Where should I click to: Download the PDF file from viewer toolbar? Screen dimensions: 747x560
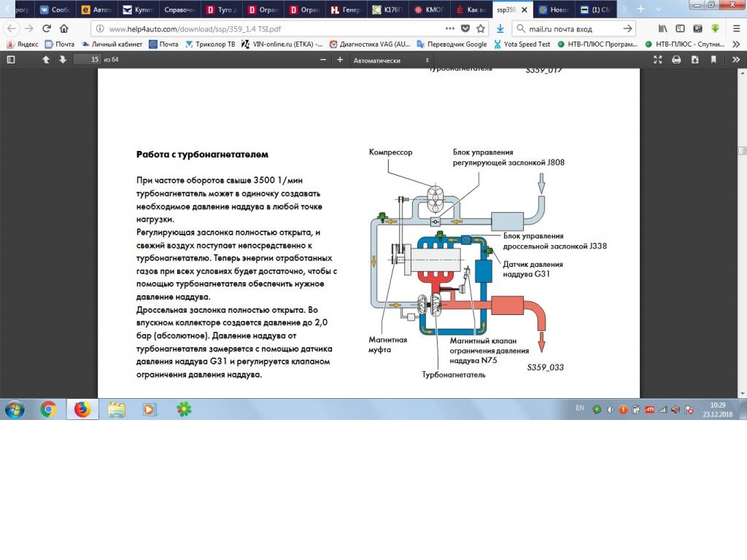point(694,60)
